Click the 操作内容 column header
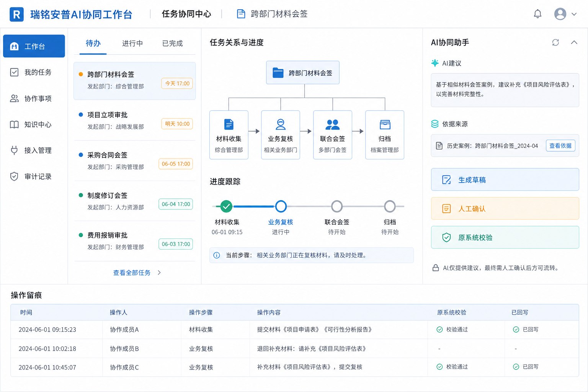588x392 pixels. tap(269, 312)
